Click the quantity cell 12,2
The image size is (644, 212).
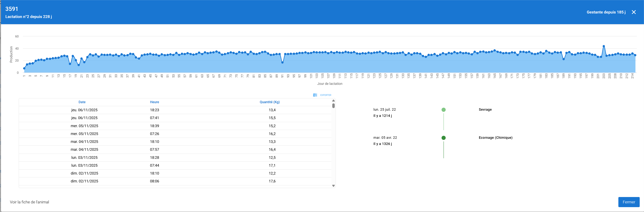(x=272, y=173)
